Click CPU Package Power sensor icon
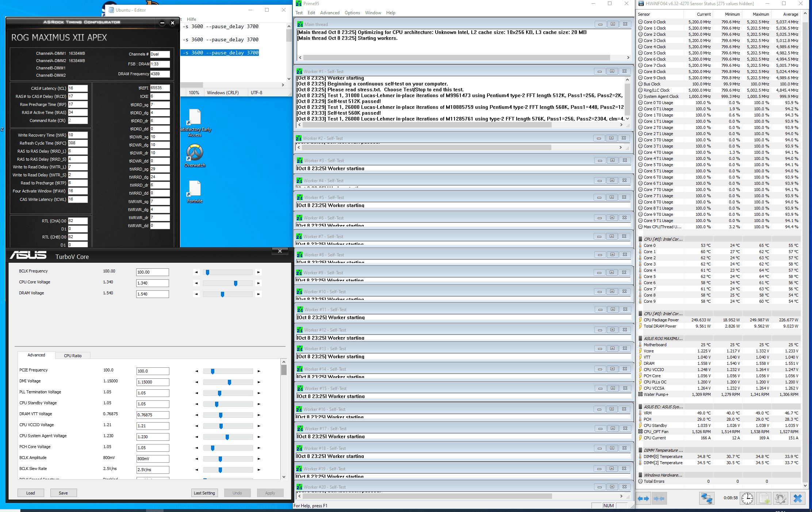The image size is (812, 512). click(640, 320)
